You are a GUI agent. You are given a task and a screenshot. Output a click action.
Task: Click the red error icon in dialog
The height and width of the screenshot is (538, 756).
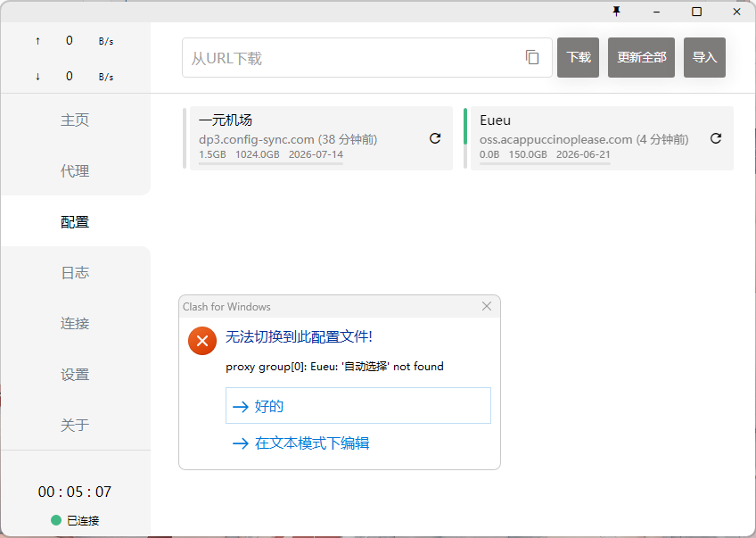tap(202, 341)
